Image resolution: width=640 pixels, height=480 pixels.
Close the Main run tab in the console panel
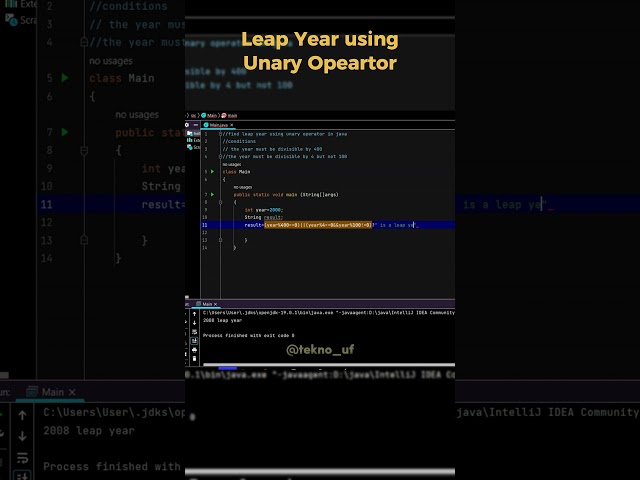[216, 304]
